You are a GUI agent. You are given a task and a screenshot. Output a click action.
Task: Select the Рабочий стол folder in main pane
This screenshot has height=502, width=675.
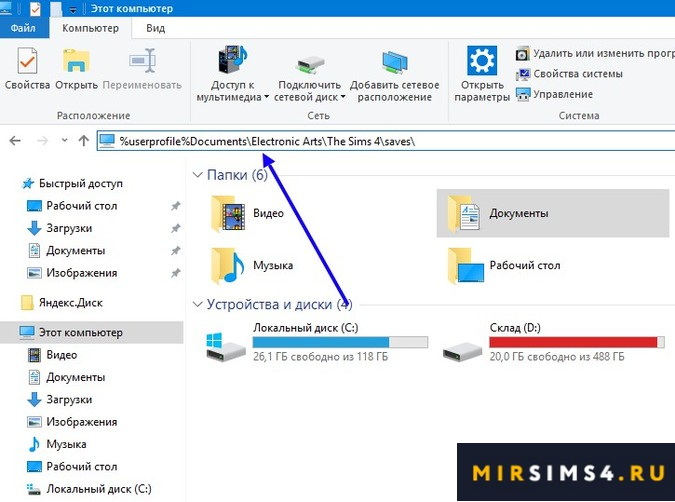(x=504, y=266)
